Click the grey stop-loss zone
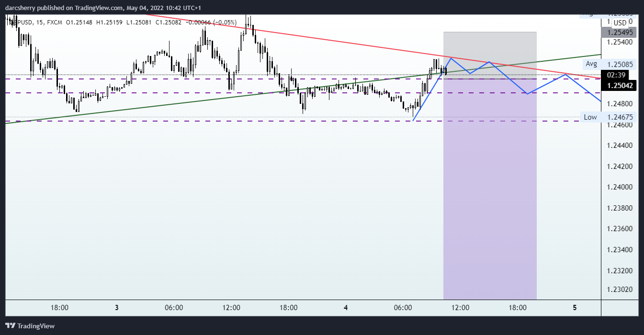Viewport: 644px width, 335px height. tap(490, 55)
